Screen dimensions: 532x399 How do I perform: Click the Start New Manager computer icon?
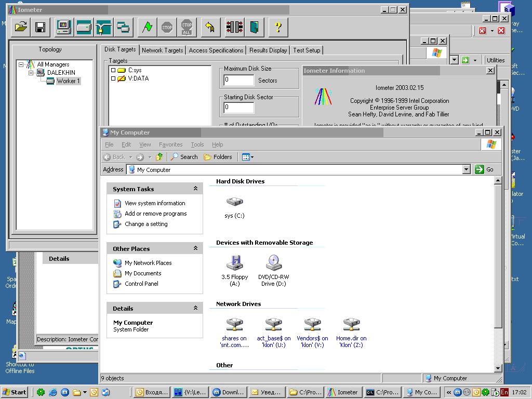click(64, 27)
